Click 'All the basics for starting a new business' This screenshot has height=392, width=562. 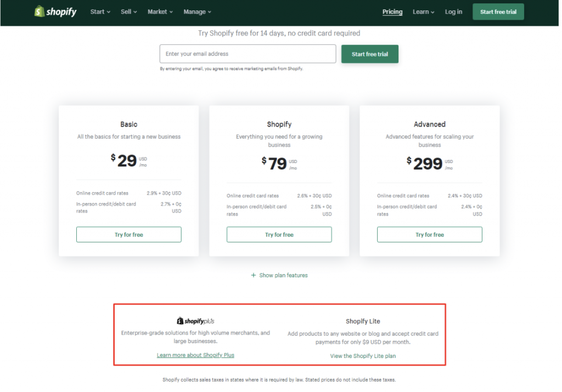[128, 137]
